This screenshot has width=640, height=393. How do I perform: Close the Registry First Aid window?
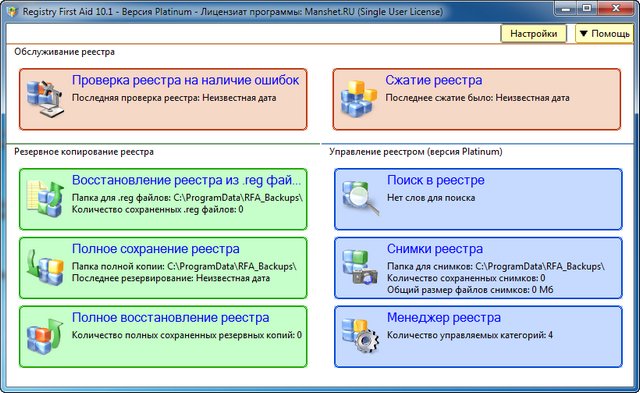tap(616, 8)
